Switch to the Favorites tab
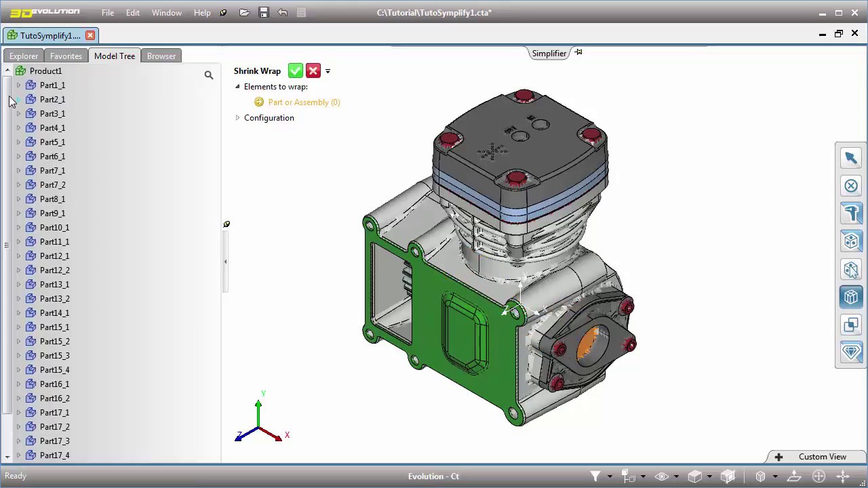 [x=66, y=56]
